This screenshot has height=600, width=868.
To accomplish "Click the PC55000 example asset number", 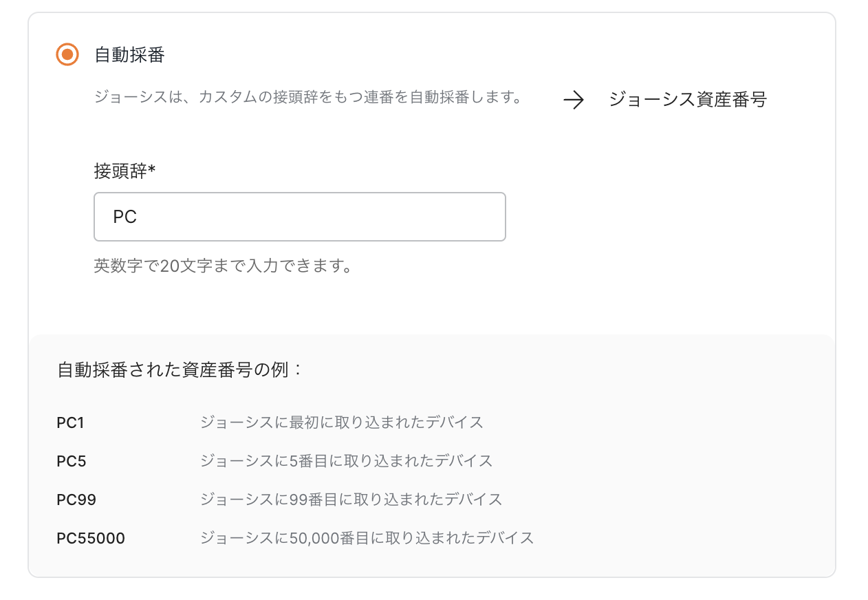I will (91, 538).
